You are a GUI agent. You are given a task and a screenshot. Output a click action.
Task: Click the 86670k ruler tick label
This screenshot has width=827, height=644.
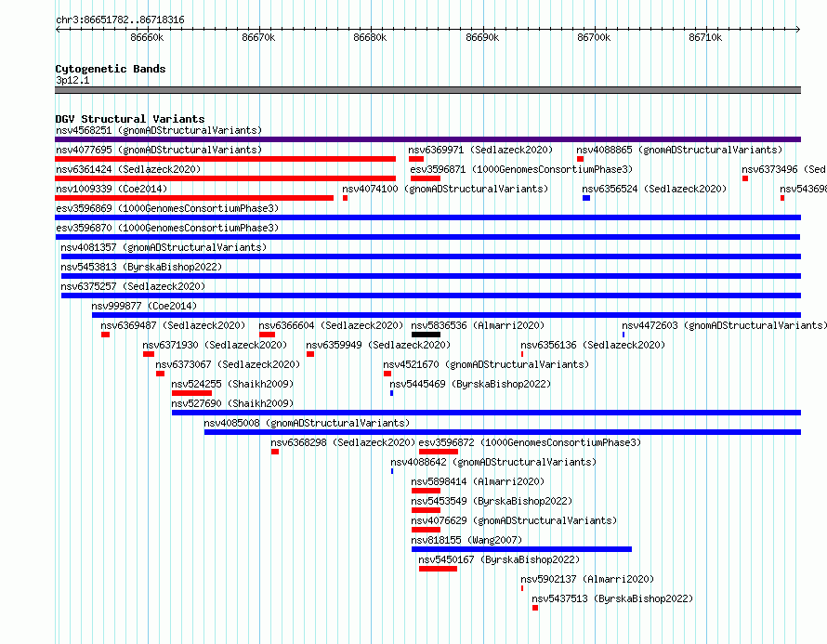coord(258,37)
